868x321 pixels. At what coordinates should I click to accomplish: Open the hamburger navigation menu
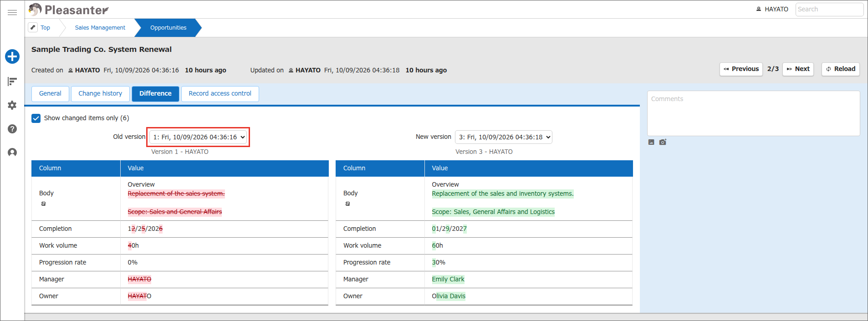[x=12, y=12]
